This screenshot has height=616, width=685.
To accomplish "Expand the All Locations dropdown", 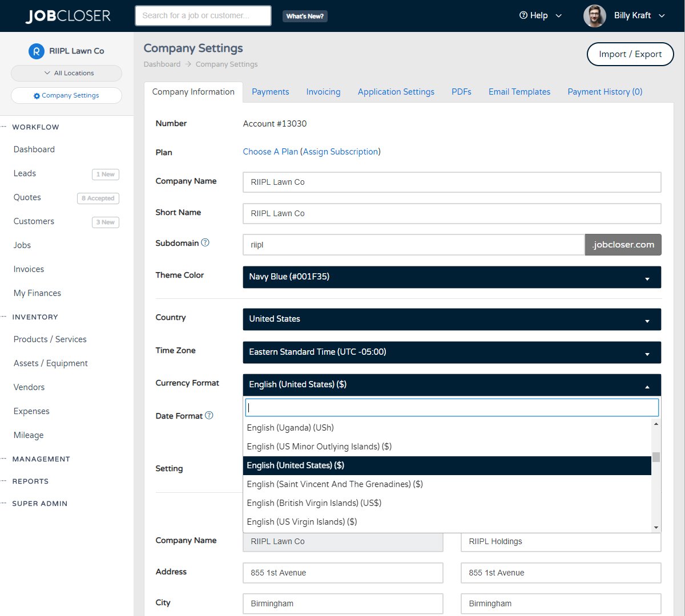I will tap(66, 73).
